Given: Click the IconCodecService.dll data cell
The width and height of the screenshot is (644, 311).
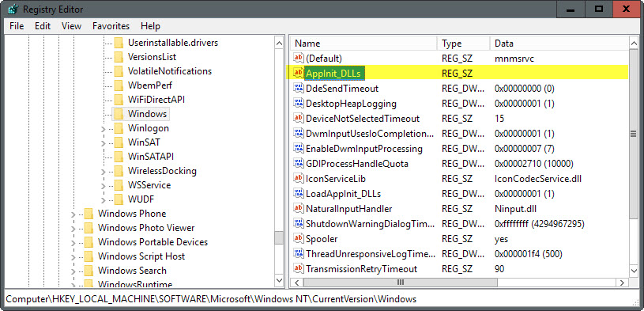Looking at the screenshot, I should tap(537, 179).
